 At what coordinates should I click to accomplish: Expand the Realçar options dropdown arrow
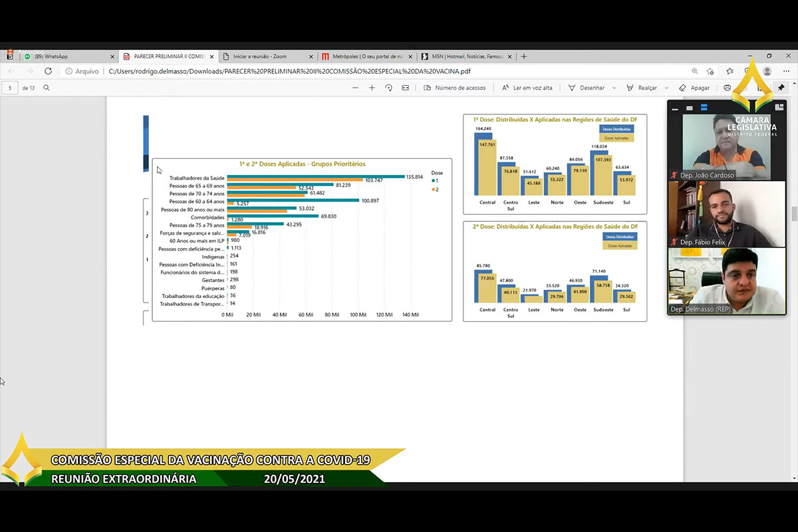click(666, 88)
